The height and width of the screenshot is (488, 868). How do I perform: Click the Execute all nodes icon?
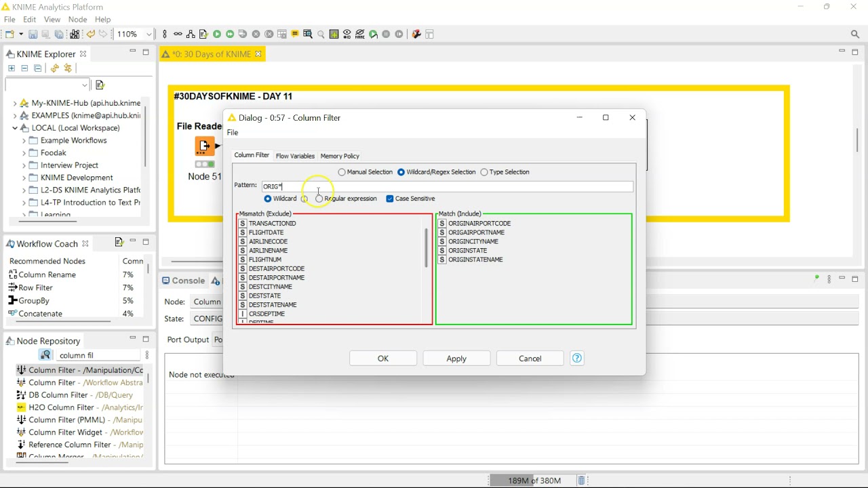coord(230,34)
